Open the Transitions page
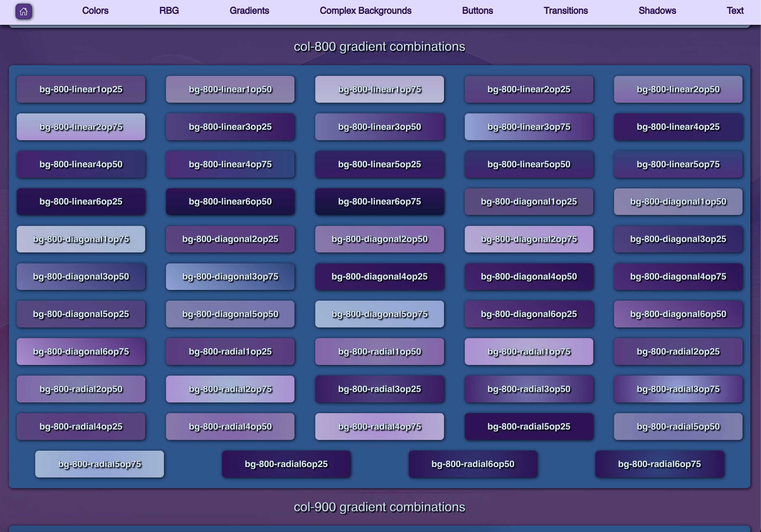 [565, 10]
